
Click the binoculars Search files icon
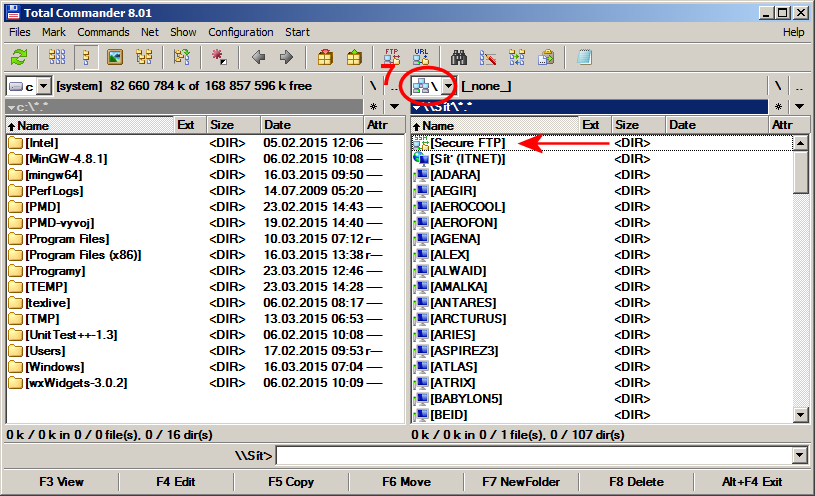(459, 57)
